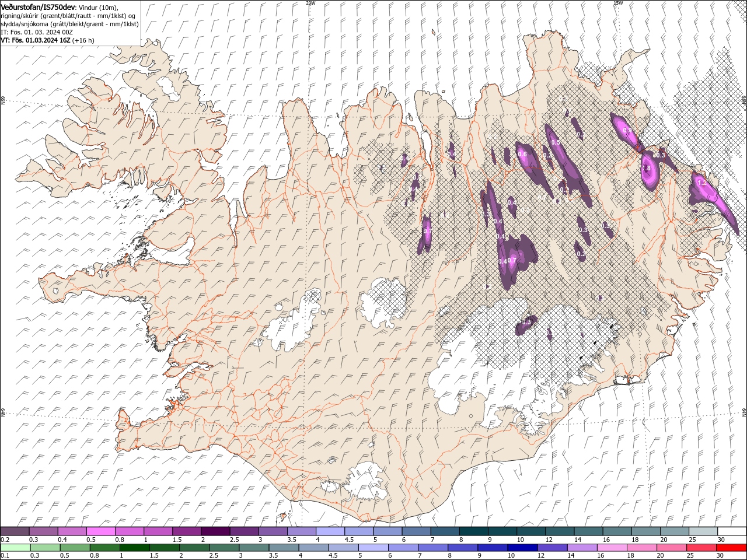Select the bright pink 0.5 snow legend swatch
The width and height of the screenshot is (747, 560).
coord(101,531)
